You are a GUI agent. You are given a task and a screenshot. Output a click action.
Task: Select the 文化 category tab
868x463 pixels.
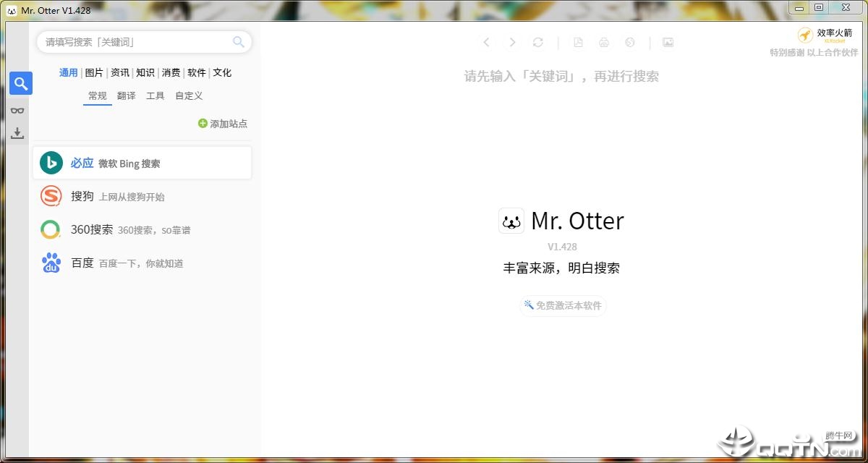click(222, 73)
